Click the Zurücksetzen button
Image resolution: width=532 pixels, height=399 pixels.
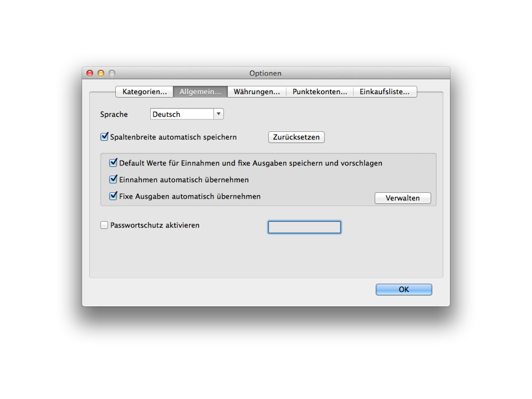296,137
